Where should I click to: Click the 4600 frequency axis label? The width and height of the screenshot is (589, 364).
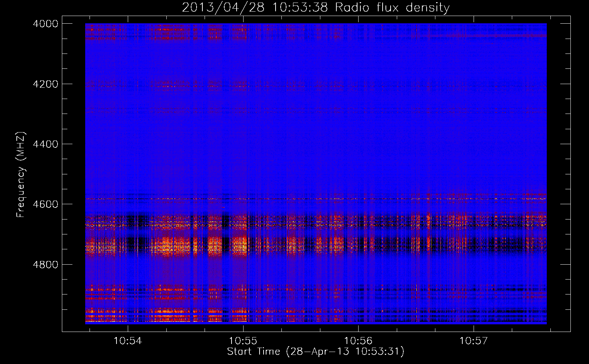pyautogui.click(x=45, y=204)
